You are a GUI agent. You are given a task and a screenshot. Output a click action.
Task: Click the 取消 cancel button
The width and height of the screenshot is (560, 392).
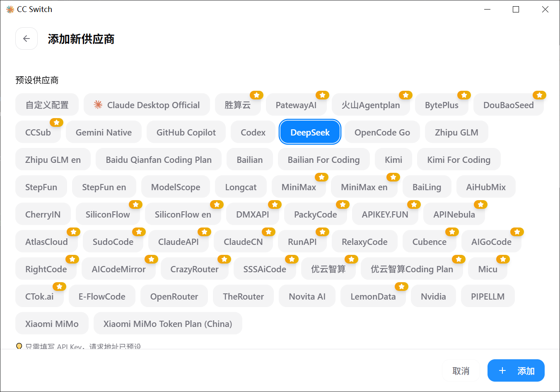pos(461,370)
